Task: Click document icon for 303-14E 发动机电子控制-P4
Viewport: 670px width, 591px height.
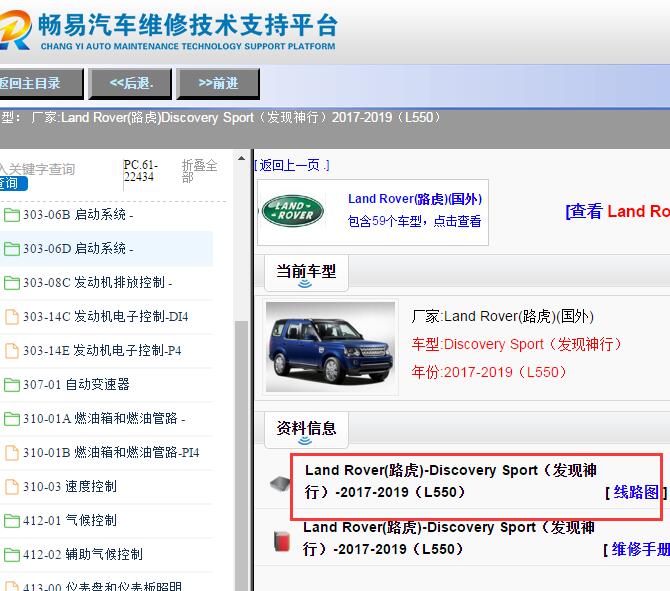Action: pos(12,351)
